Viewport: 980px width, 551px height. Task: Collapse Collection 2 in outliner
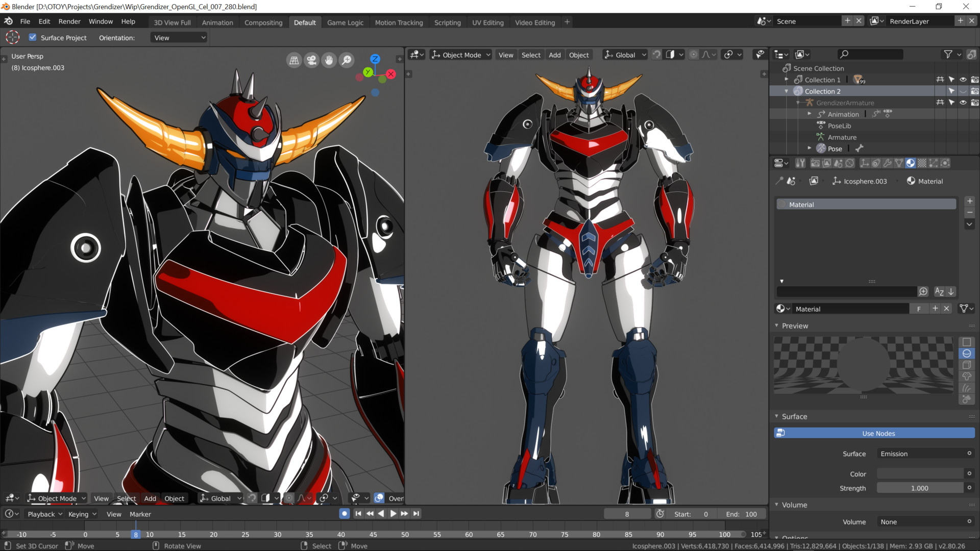(x=787, y=91)
